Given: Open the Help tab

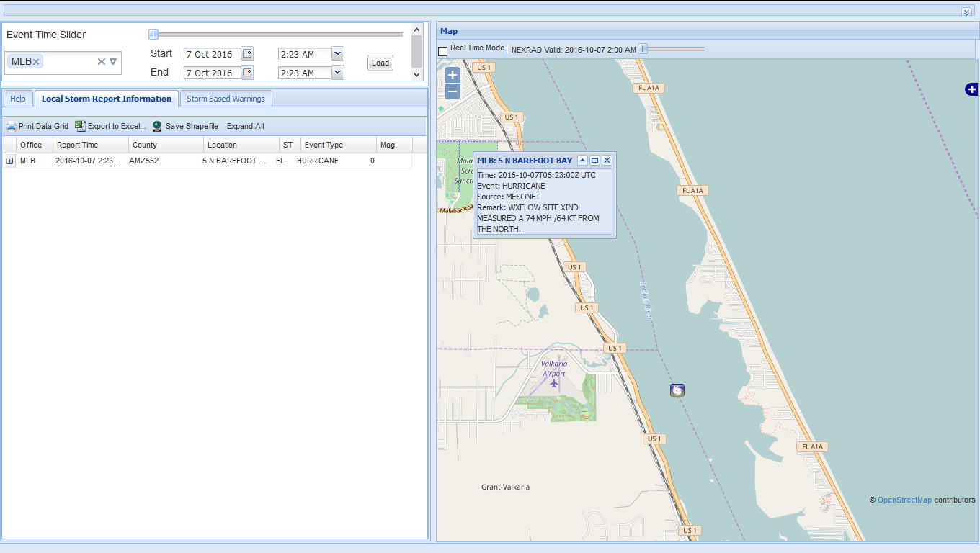Looking at the screenshot, I should (18, 99).
